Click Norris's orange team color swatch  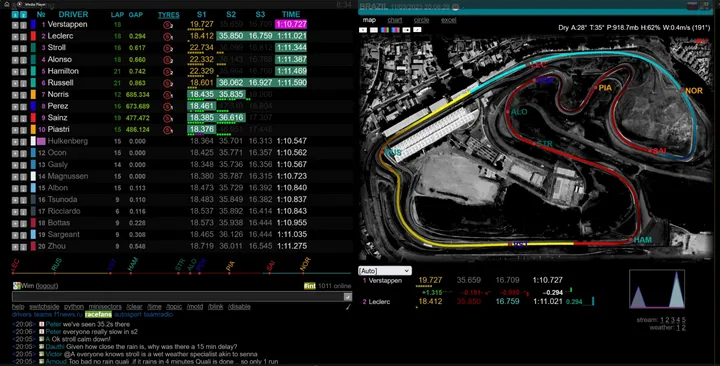[x=33, y=95]
